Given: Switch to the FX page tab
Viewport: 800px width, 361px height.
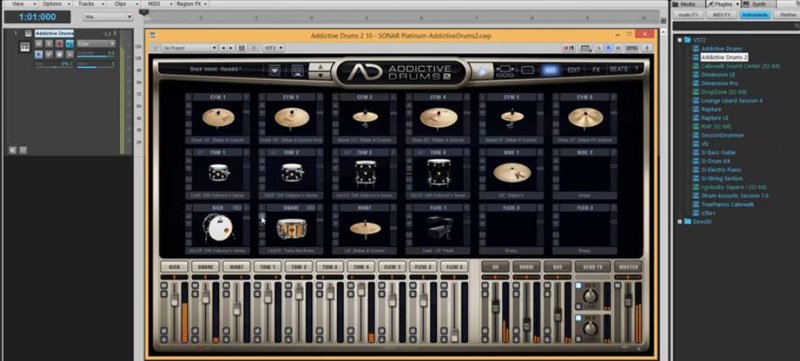Looking at the screenshot, I should coord(595,70).
